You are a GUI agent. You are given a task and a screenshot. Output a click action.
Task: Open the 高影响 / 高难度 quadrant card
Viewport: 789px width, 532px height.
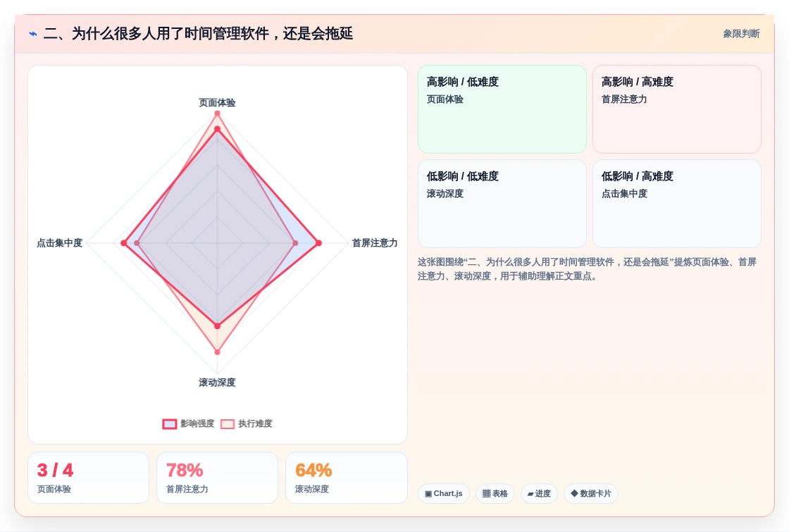(677, 109)
